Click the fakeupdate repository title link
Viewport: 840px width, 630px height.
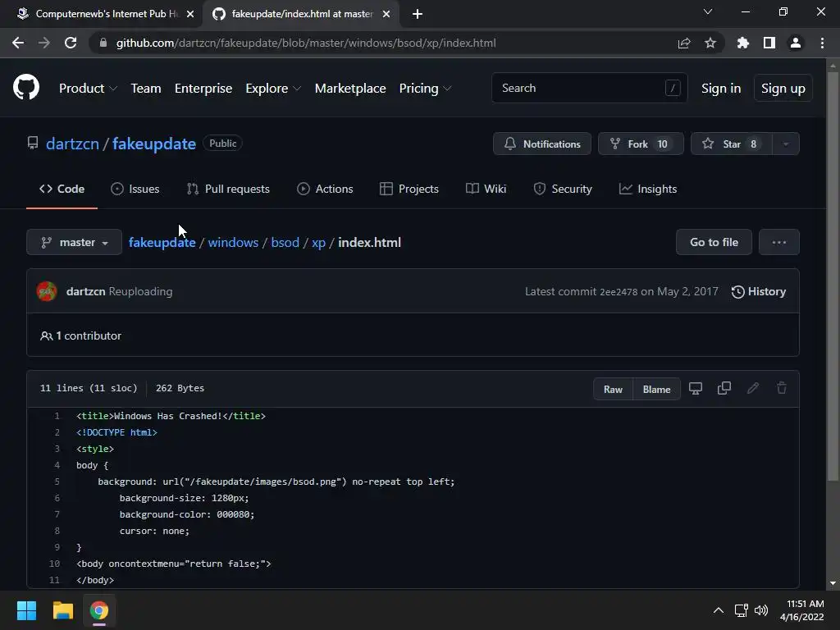pos(154,144)
